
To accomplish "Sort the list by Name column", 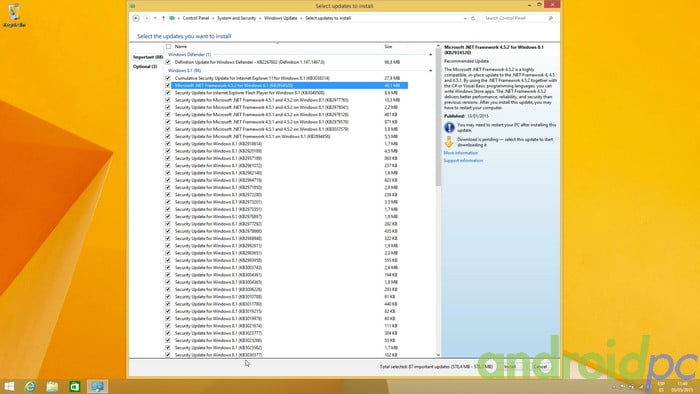I will [181, 46].
